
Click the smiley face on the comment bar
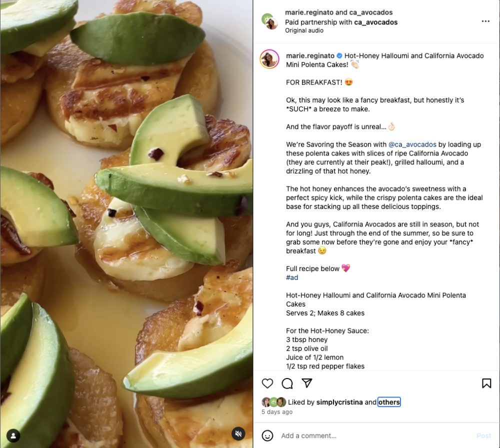[x=267, y=435]
